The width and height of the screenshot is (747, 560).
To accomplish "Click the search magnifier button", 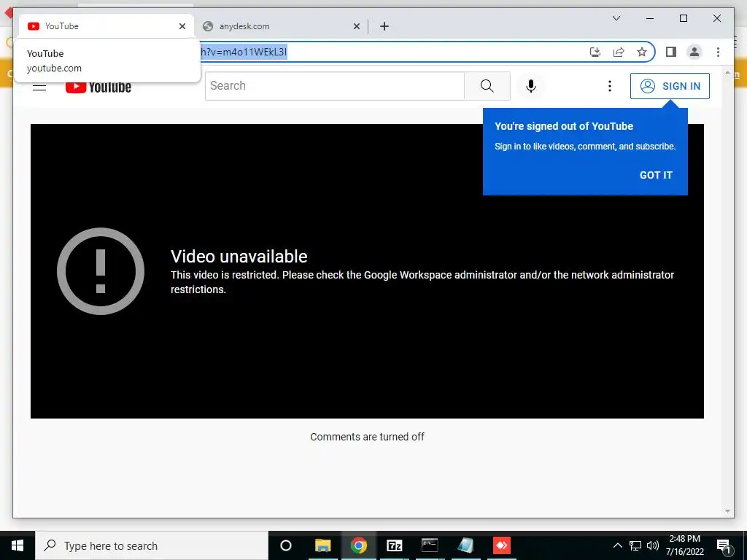I will (x=487, y=86).
